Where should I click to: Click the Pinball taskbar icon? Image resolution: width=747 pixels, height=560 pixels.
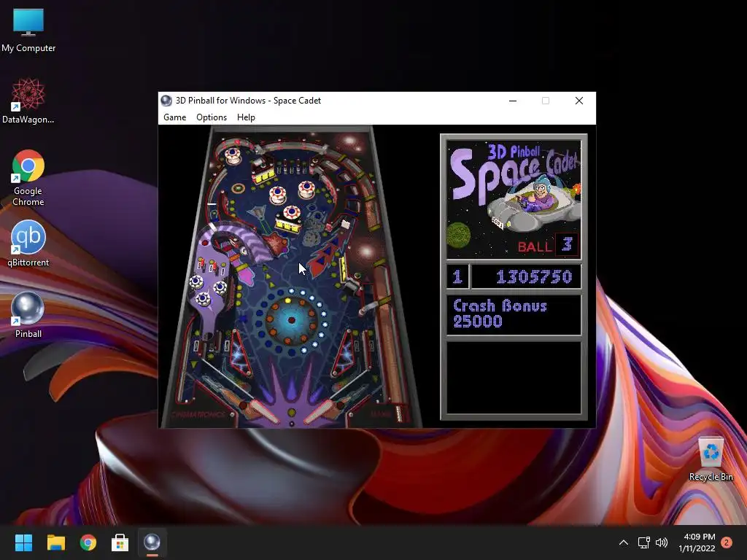tap(152, 542)
